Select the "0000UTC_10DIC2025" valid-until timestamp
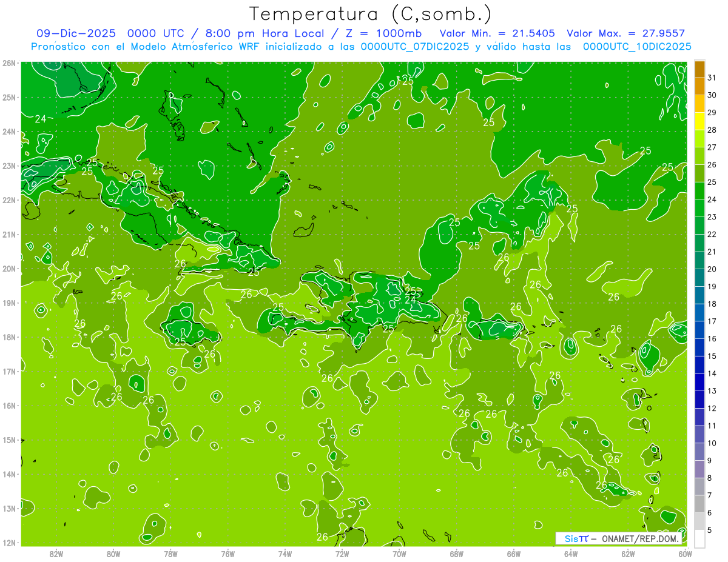Screen dimensions: 728x562 pyautogui.click(x=637, y=47)
